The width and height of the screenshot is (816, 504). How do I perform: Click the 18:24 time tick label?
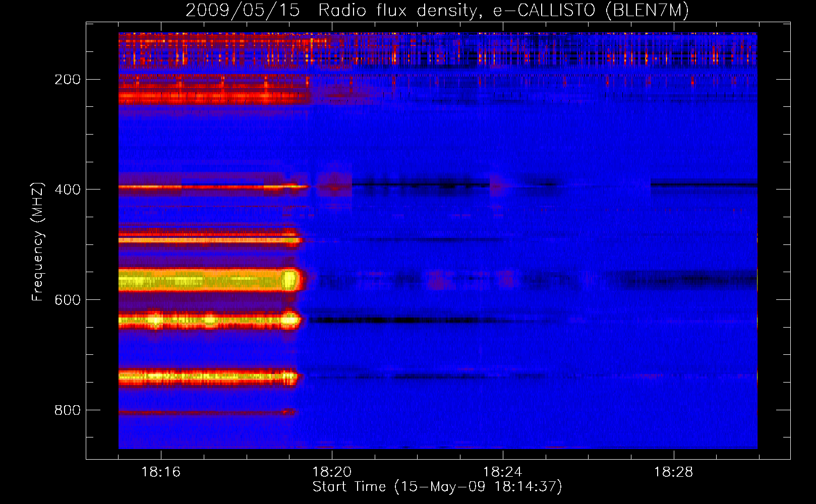coord(503,472)
